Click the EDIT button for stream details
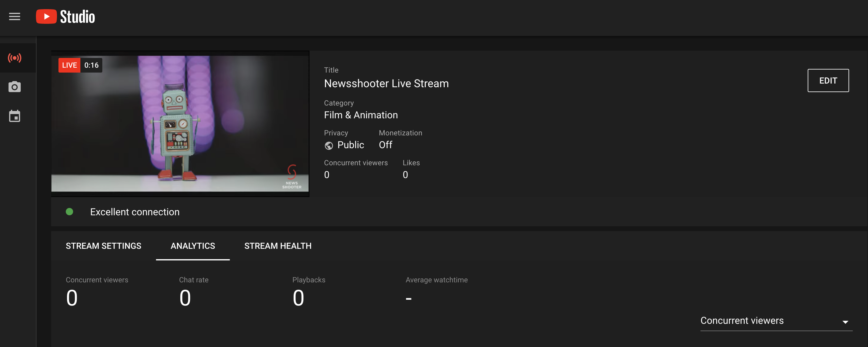The width and height of the screenshot is (868, 347). (828, 80)
